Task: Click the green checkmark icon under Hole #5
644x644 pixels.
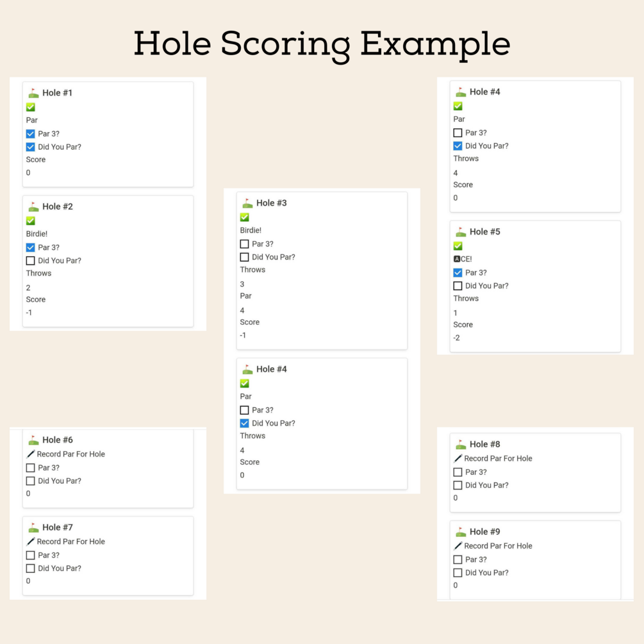Action: [458, 246]
